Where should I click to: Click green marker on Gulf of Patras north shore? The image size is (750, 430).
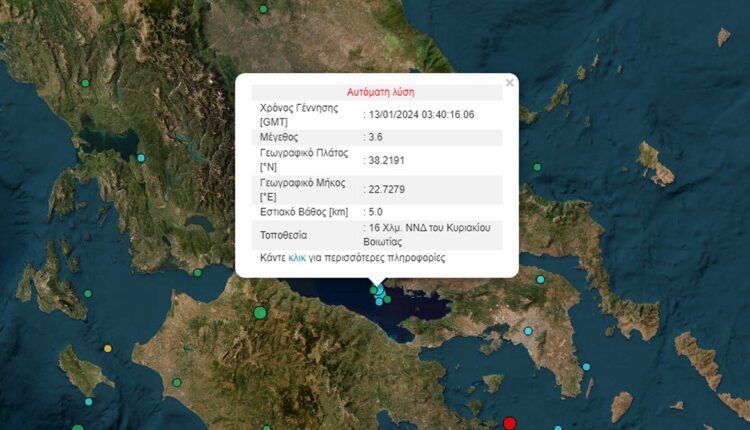tap(198, 272)
